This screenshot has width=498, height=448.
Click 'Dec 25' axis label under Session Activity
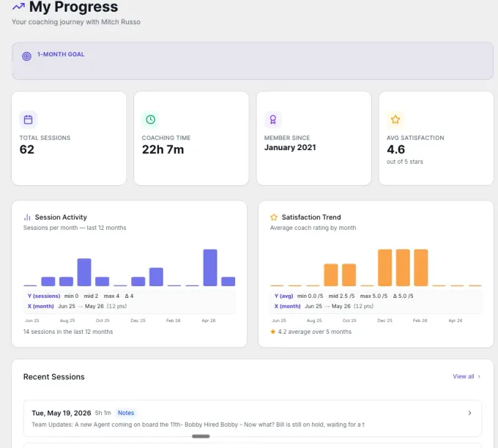pos(138,321)
